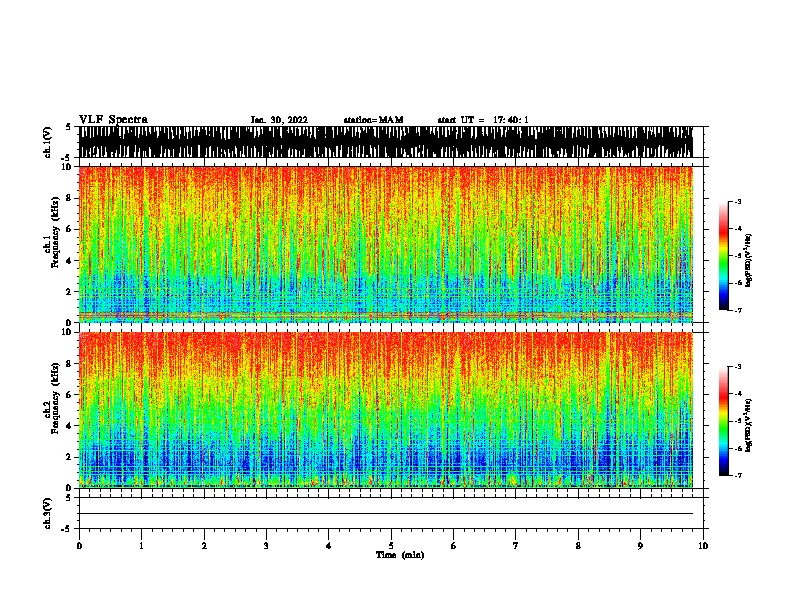This screenshot has height=612, width=792.
Task: Click the "start UT = 17:40: 1" text
Action: 483,120
